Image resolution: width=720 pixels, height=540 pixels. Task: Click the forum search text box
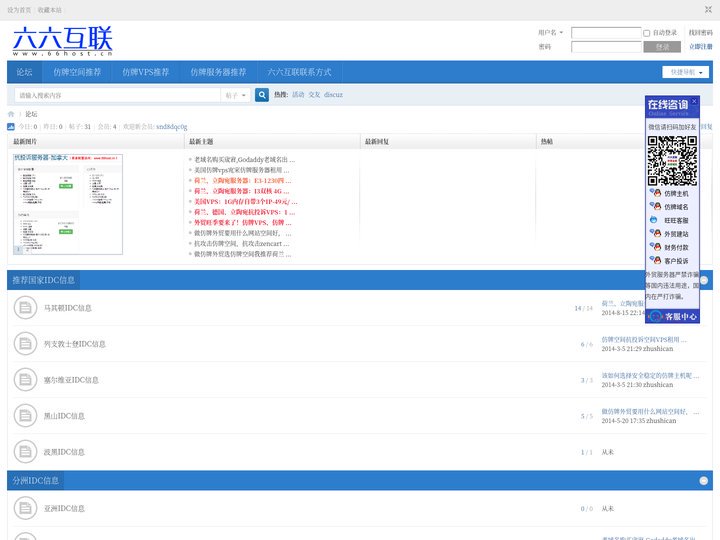(118, 95)
